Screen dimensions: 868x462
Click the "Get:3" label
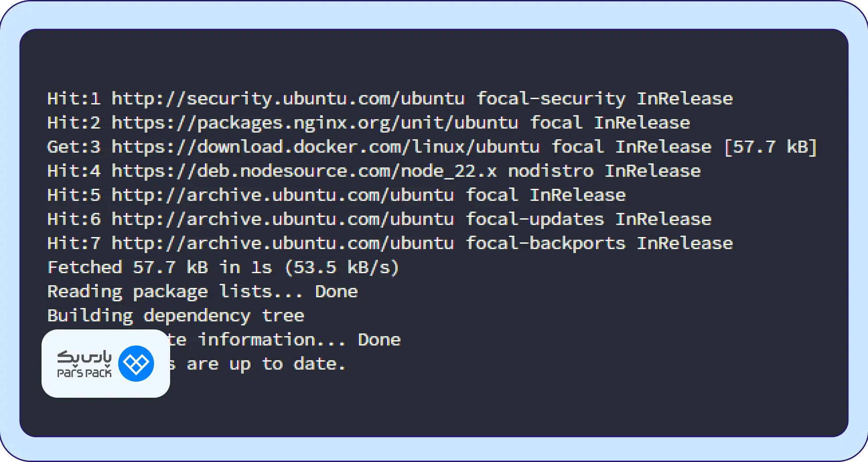click(x=74, y=147)
